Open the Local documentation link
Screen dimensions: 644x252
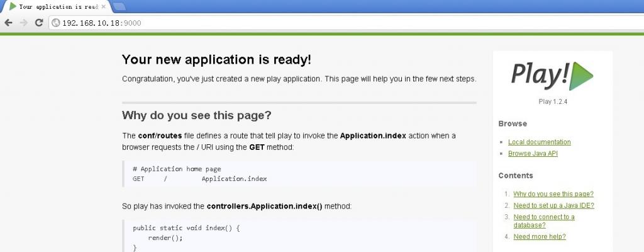click(x=539, y=142)
